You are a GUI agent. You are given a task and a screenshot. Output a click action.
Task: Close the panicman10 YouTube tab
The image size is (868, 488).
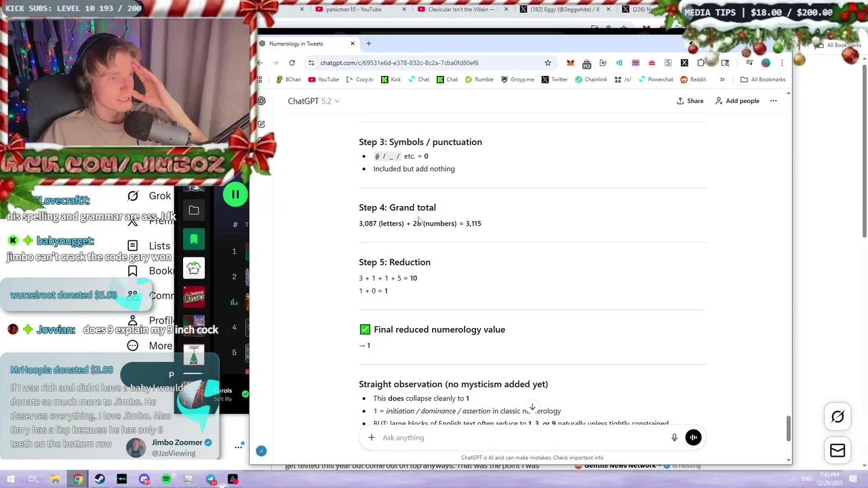click(x=405, y=9)
